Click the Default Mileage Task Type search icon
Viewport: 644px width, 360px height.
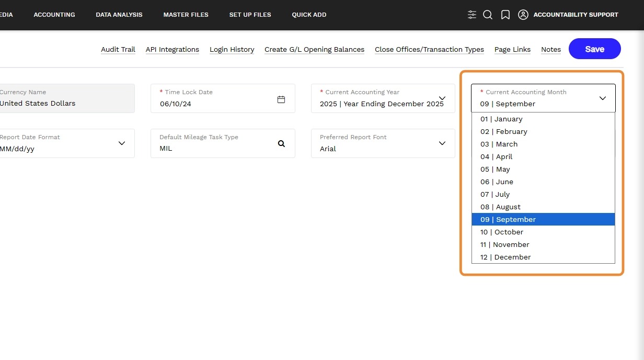(281, 143)
